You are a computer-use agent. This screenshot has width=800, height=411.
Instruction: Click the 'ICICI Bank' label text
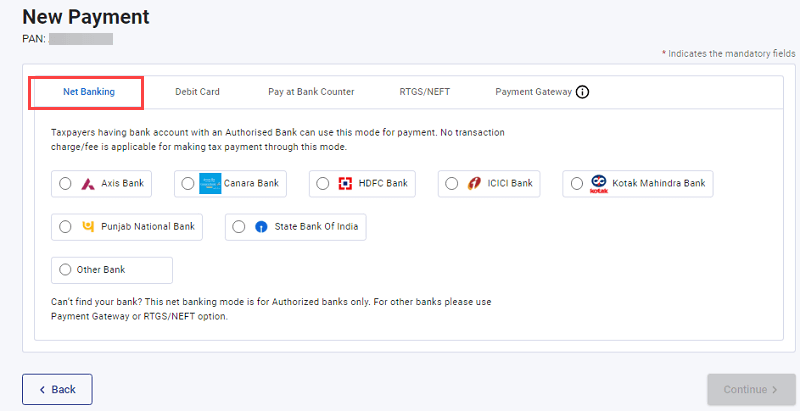(x=510, y=183)
